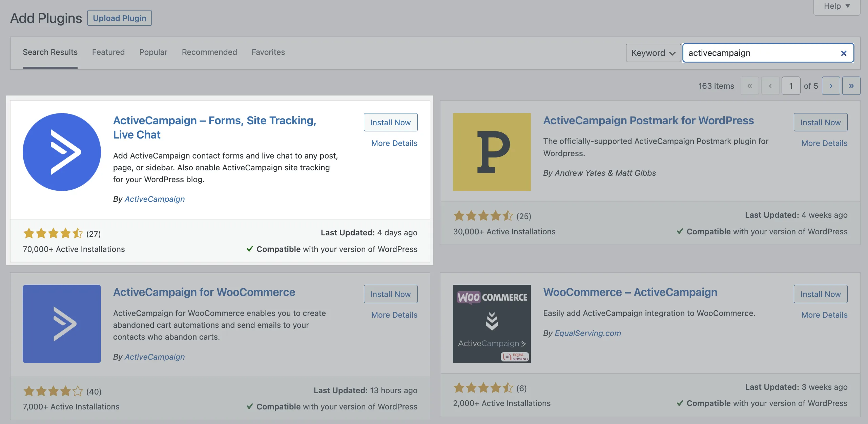Click the Upload Plugin button
The height and width of the screenshot is (424, 868).
click(x=120, y=18)
